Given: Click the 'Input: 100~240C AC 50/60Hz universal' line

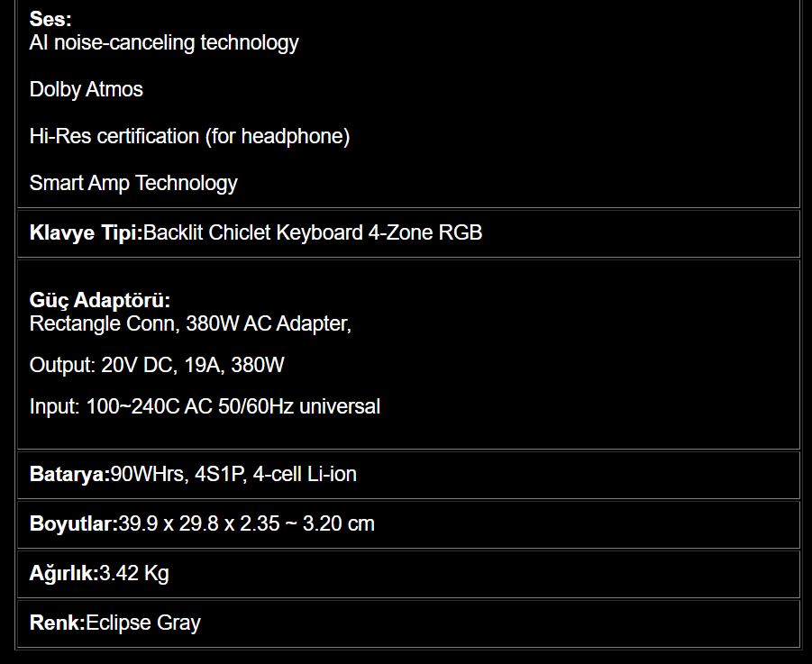Looking at the screenshot, I should coord(205,406).
